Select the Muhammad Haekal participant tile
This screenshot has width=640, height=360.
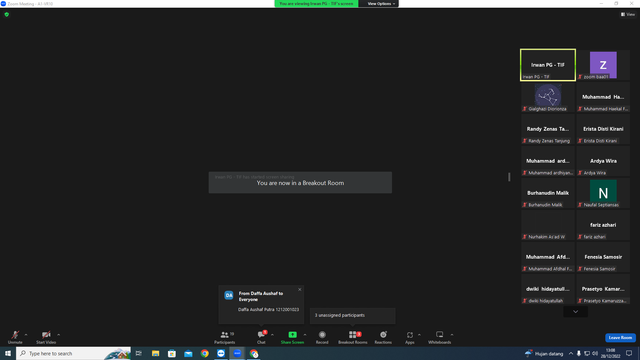tap(603, 97)
